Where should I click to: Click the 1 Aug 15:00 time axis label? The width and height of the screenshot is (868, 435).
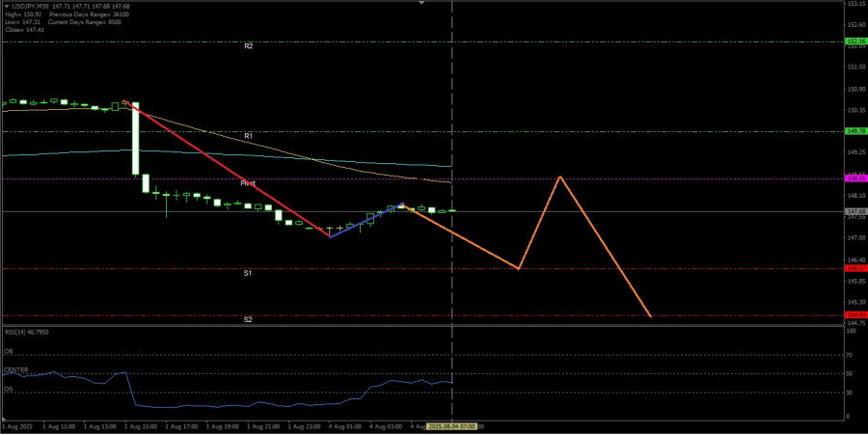pos(141,426)
